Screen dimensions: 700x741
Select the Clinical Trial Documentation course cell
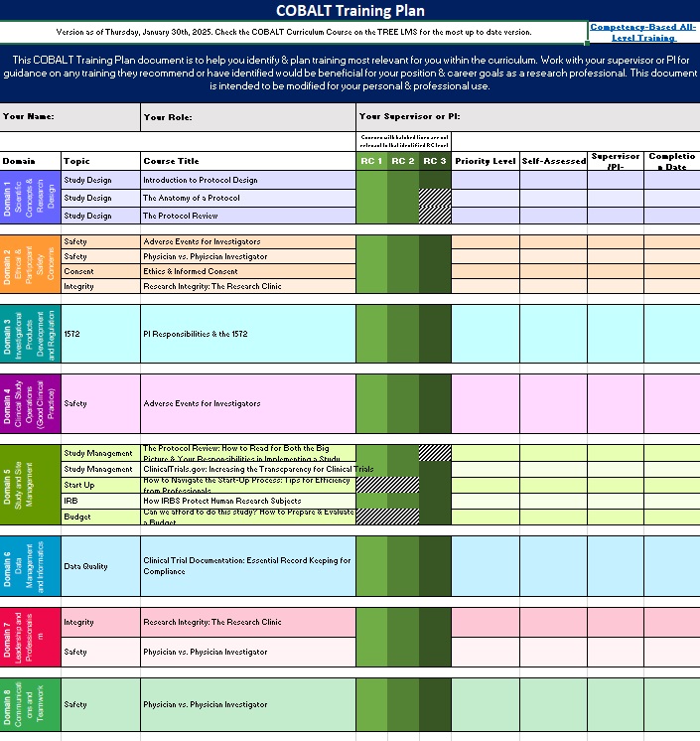click(248, 566)
